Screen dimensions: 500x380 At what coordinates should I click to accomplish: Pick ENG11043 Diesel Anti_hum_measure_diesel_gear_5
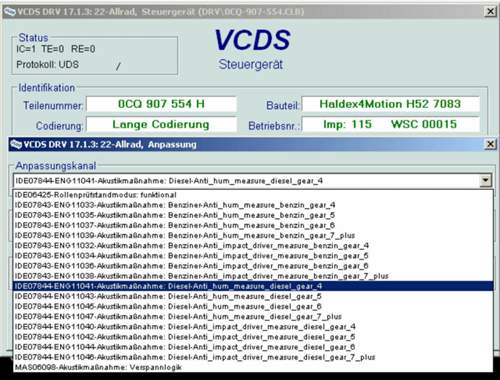click(x=253, y=296)
